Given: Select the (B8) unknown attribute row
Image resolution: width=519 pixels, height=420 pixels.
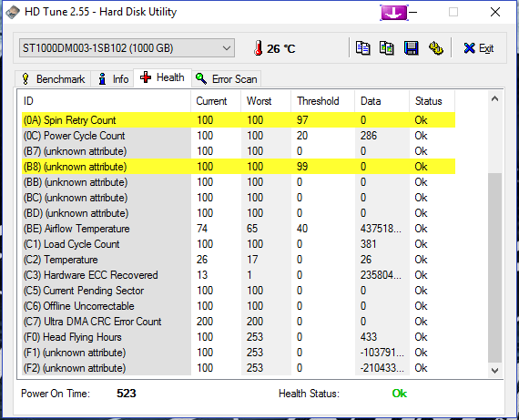Looking at the screenshot, I should click(x=239, y=167).
